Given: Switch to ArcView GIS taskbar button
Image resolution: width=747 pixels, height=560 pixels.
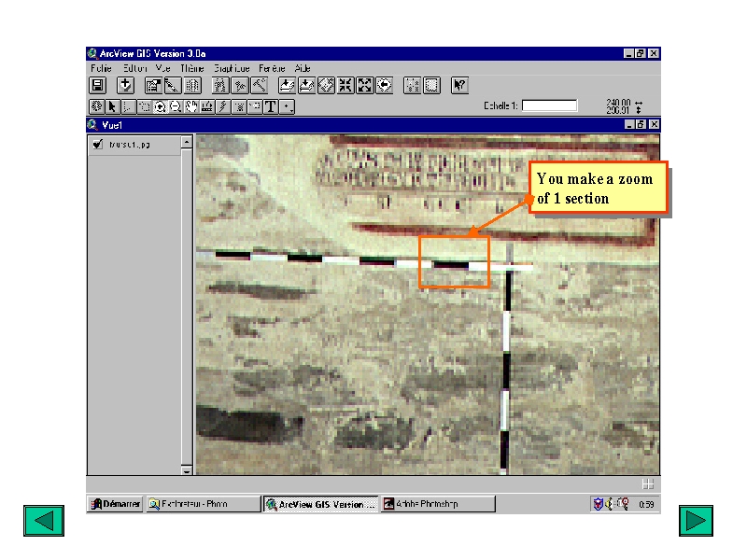Looking at the screenshot, I should [320, 504].
